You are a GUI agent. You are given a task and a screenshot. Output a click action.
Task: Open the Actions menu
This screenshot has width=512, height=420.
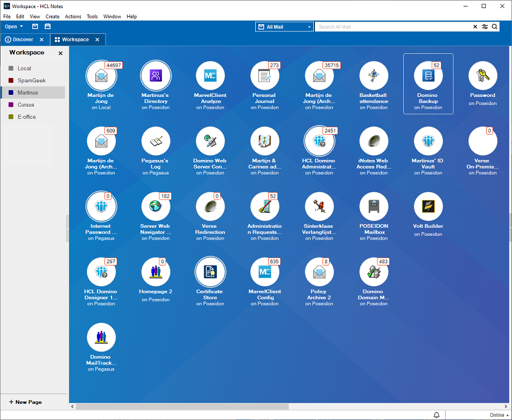click(73, 16)
